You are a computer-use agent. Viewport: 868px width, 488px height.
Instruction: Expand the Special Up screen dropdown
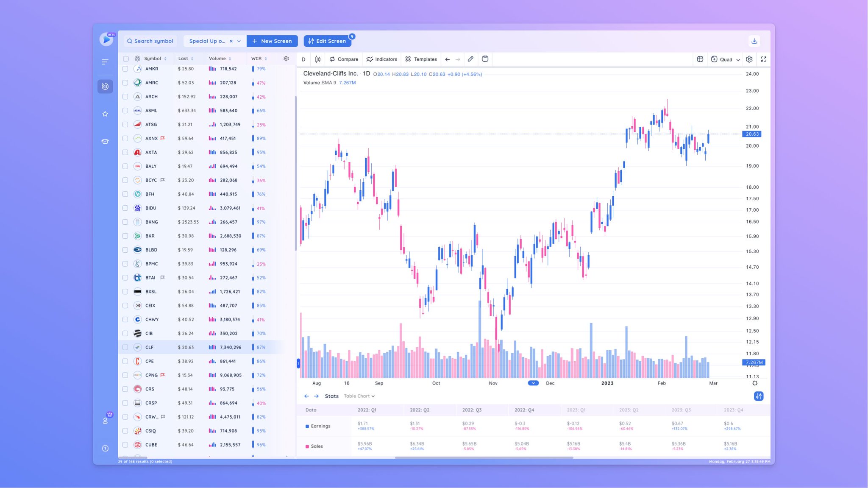click(239, 41)
